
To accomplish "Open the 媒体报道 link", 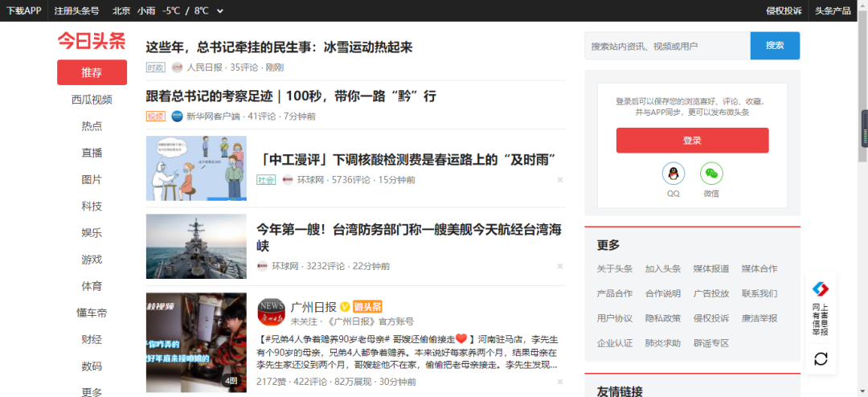I will pyautogui.click(x=711, y=268).
